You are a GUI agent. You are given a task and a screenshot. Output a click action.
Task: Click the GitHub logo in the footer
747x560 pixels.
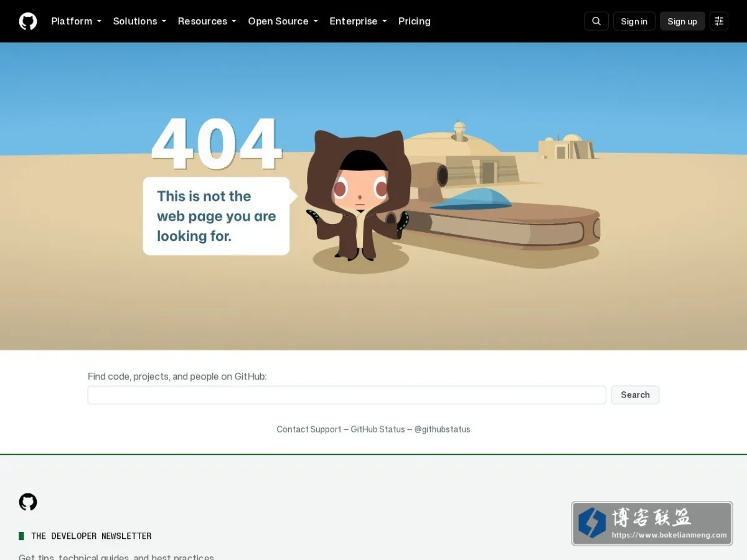point(28,502)
